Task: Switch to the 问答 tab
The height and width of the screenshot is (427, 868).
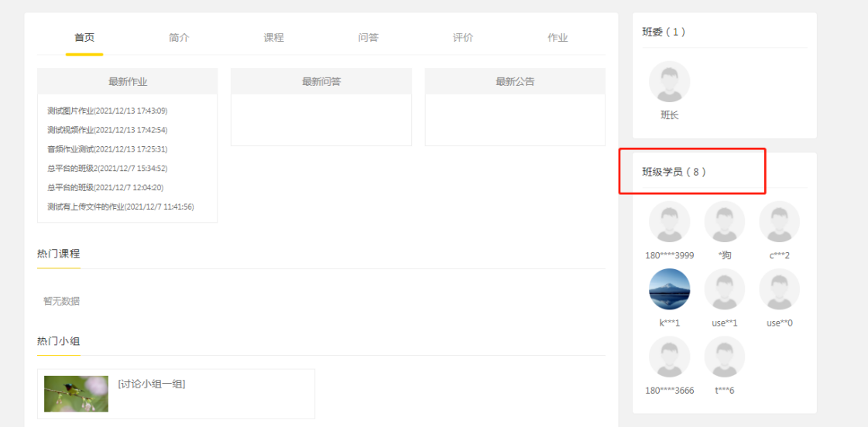Action: [x=369, y=38]
